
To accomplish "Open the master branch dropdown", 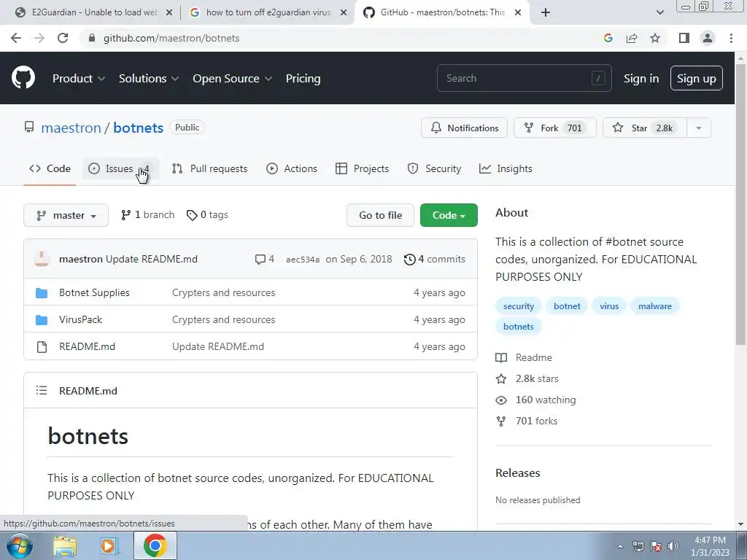I will pos(66,215).
